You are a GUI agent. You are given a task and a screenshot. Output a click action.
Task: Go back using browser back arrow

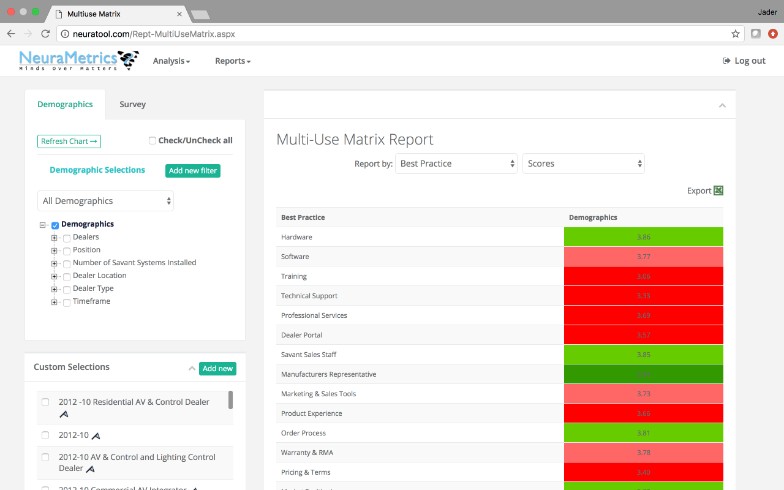pyautogui.click(x=11, y=34)
